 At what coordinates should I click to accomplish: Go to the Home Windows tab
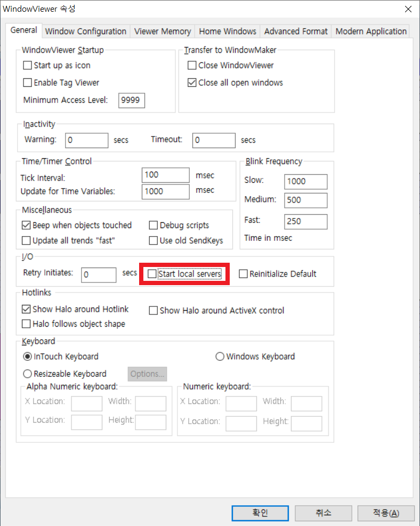pyautogui.click(x=228, y=31)
